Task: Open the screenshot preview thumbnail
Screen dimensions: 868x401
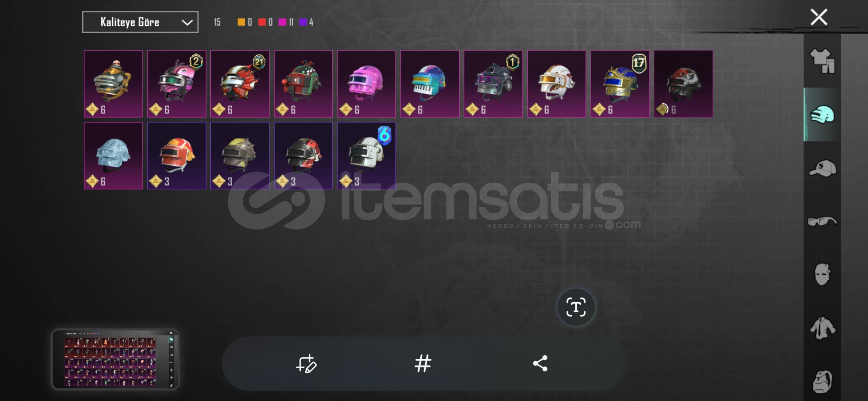Action: [115, 359]
